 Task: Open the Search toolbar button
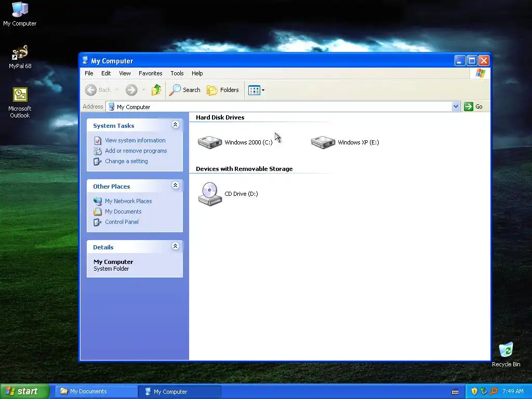[x=185, y=90]
